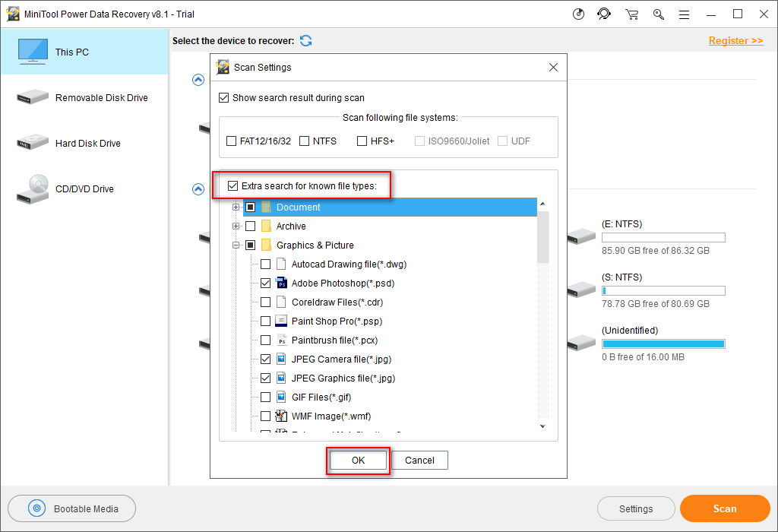The image size is (778, 532).
Task: Click the refresh device list icon
Action: (x=306, y=41)
